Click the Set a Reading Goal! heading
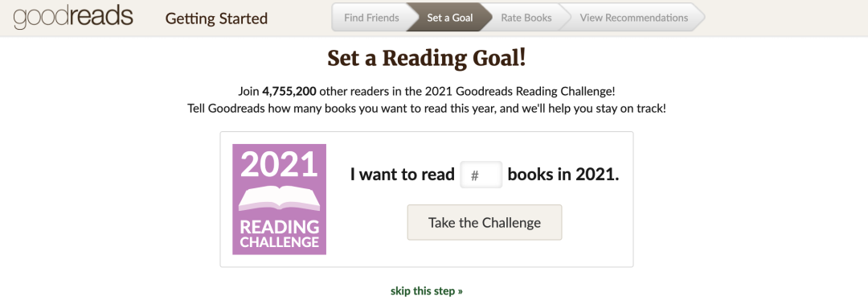This screenshot has width=868, height=305. click(x=426, y=58)
